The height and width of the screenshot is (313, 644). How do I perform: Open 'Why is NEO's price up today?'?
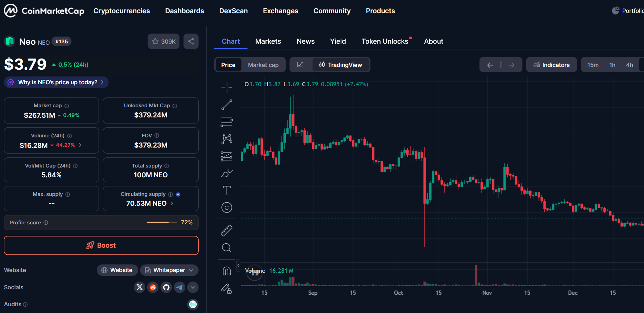tap(56, 82)
